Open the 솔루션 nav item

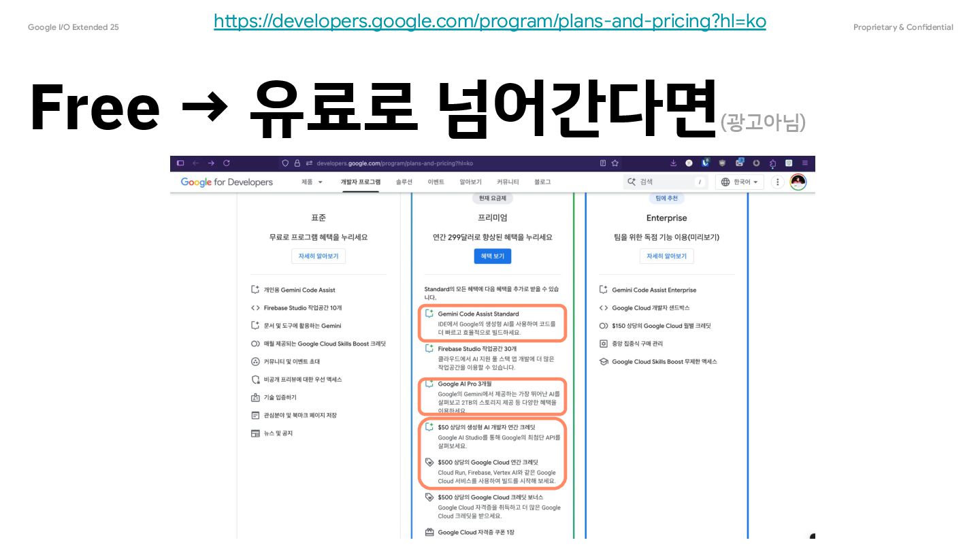(x=404, y=182)
